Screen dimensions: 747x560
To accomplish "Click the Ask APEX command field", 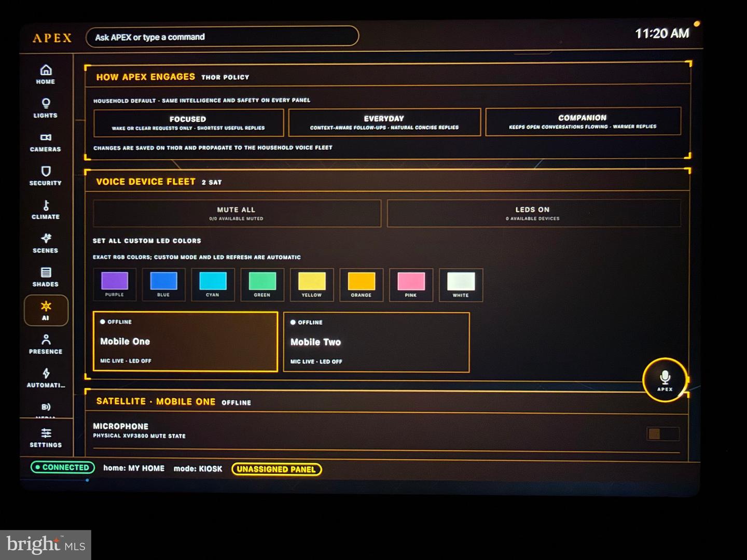I will point(222,37).
